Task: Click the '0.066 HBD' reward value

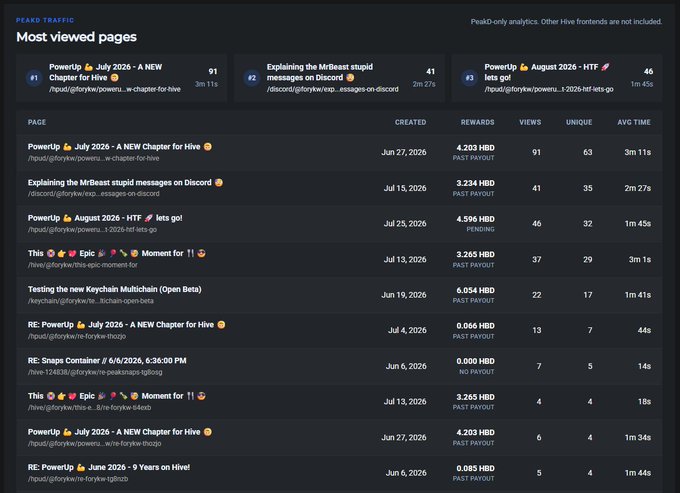Action: (475, 326)
